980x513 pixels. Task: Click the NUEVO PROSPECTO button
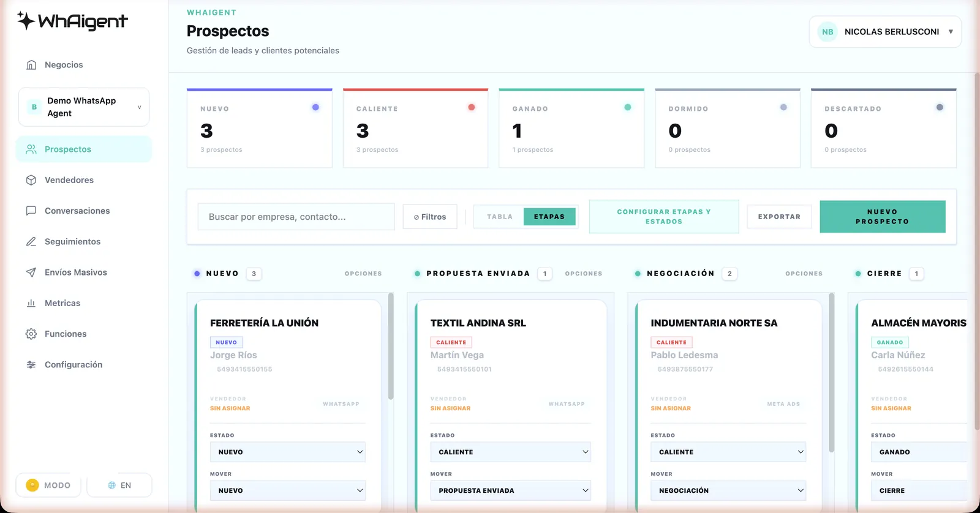(x=883, y=217)
